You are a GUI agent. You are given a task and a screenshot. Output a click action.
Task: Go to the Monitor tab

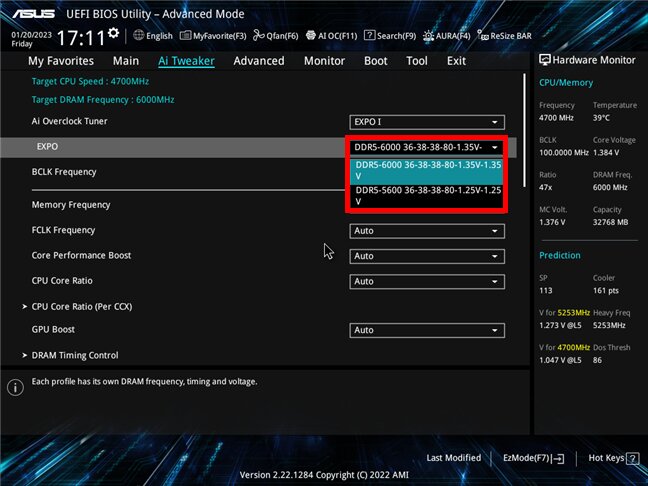pyautogui.click(x=324, y=61)
